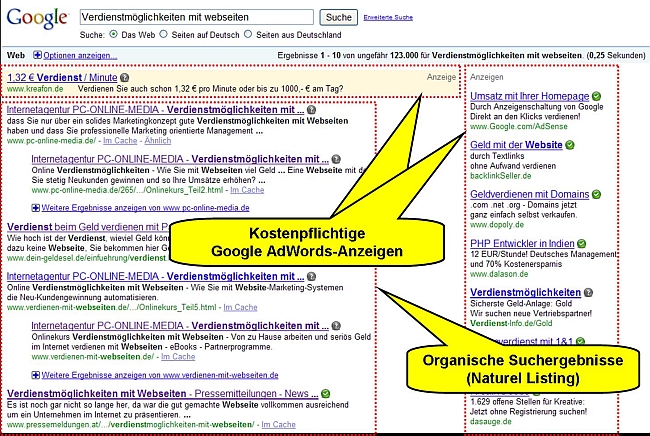Screen dimensions: 650x436
Task: Click grey icon beside the www.pc-online-media.de/ result title
Action: 311,110
